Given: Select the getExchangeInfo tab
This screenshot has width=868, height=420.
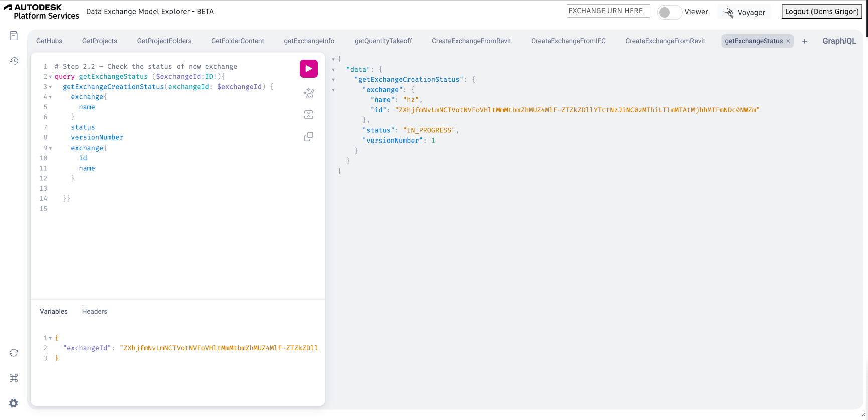Looking at the screenshot, I should tap(309, 41).
